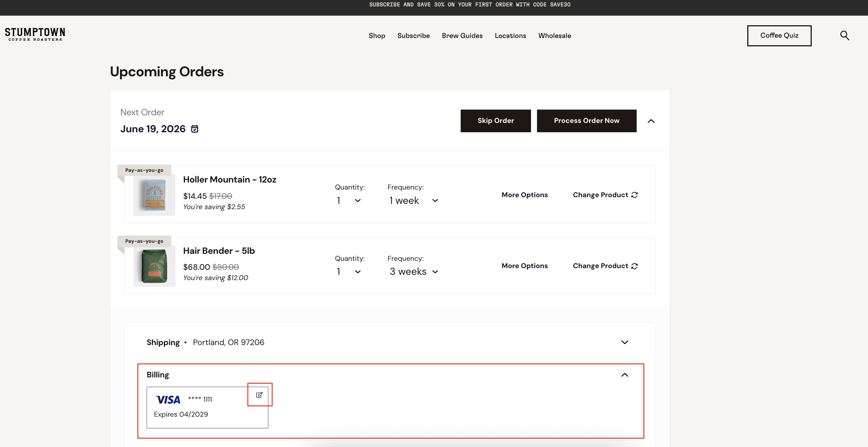
Task: Click the You're saving $2.55 text
Action: (214, 207)
